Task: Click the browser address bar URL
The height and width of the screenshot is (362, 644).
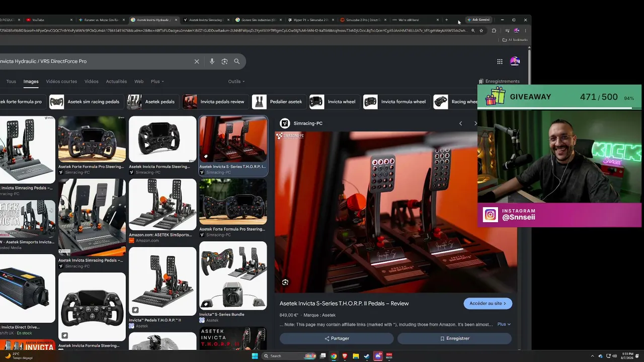Action: tap(233, 31)
